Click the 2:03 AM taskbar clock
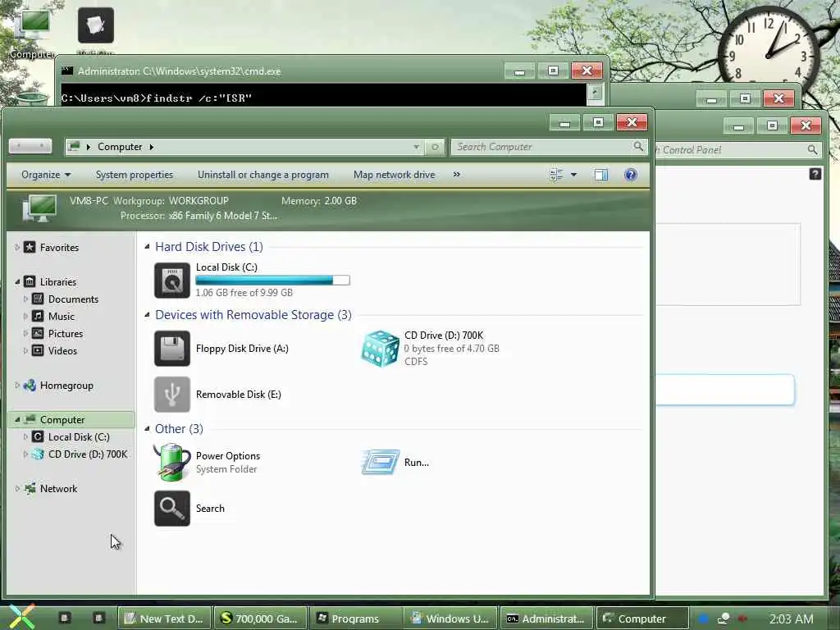The width and height of the screenshot is (840, 630). (x=792, y=619)
